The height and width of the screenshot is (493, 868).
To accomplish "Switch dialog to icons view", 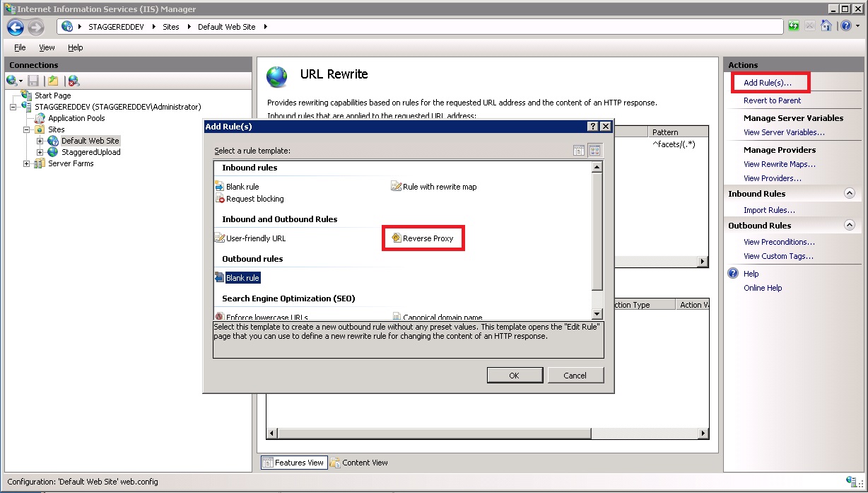I will pyautogui.click(x=594, y=150).
